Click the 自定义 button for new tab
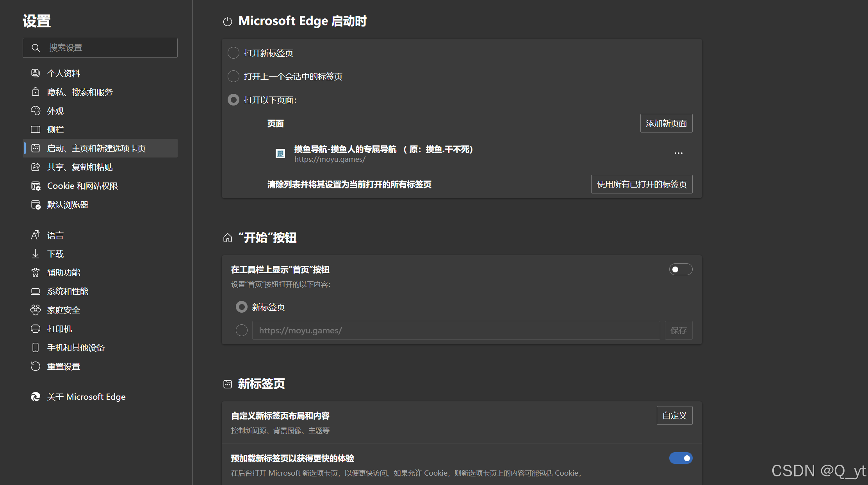This screenshot has width=868, height=485. coord(674,415)
